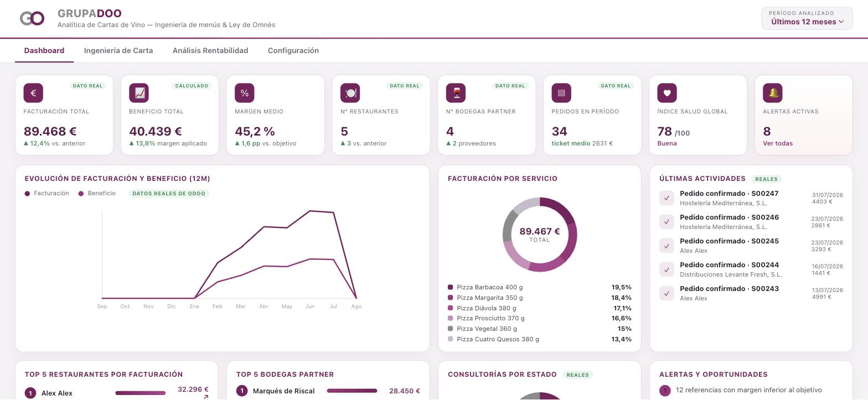Click the Facturación Total value 89.468 €

(50, 131)
